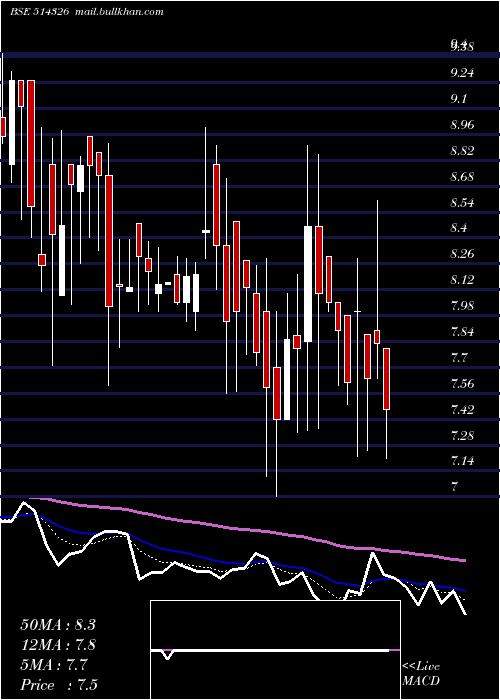
Task: Click the BSE 514326 ticker label
Action: [x=40, y=12]
